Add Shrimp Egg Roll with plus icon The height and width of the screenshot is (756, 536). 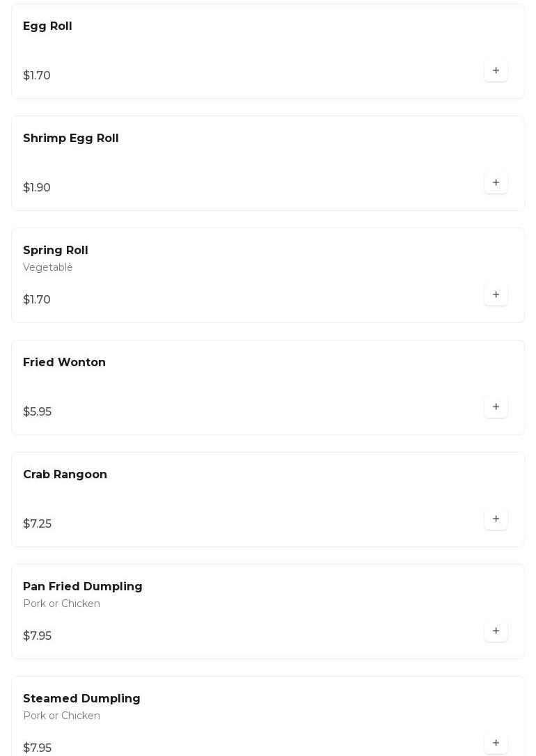pyautogui.click(x=496, y=182)
